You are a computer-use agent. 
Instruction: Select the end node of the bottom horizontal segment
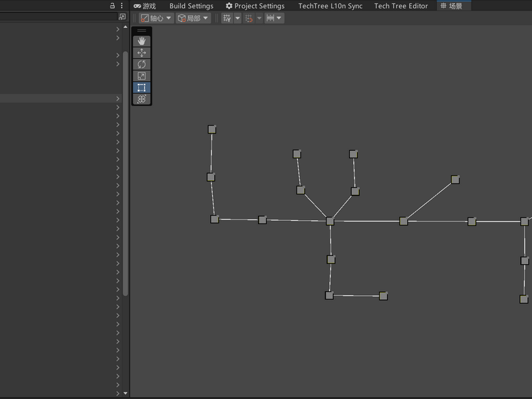point(383,296)
